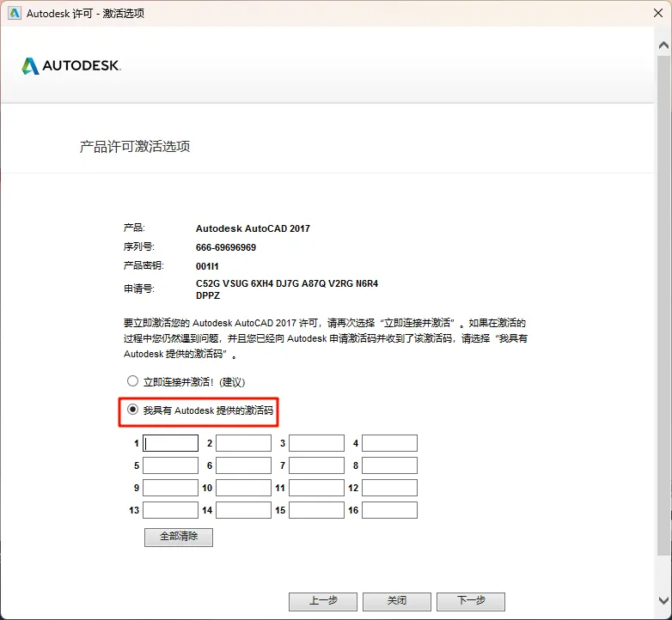The image size is (672, 620).
Task: Click the Autodesk logo in the header
Action: click(x=71, y=66)
